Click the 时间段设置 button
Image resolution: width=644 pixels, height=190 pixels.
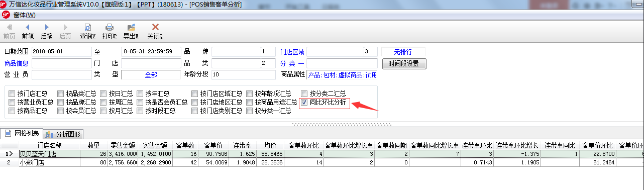coord(404,64)
